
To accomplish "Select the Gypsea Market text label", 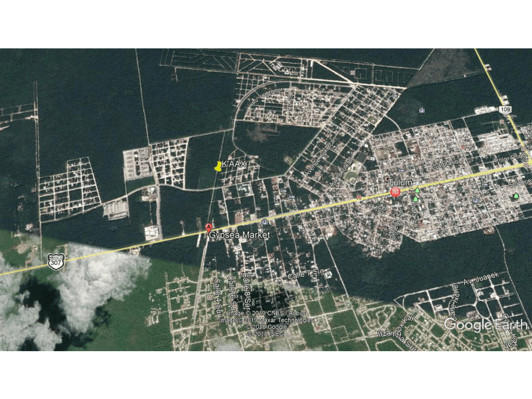I will pos(240,235).
